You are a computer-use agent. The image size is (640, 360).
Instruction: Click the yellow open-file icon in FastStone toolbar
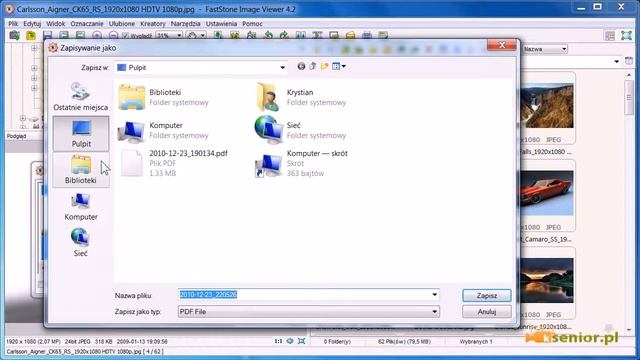31,36
